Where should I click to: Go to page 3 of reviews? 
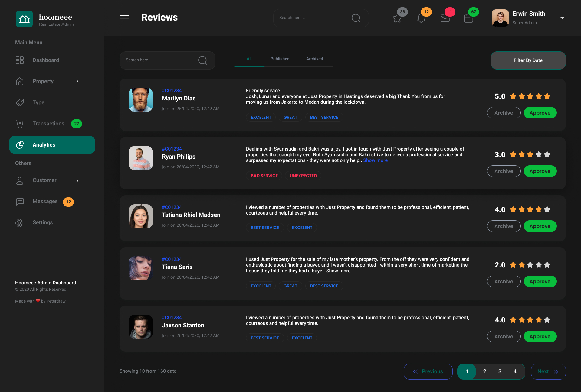point(500,371)
